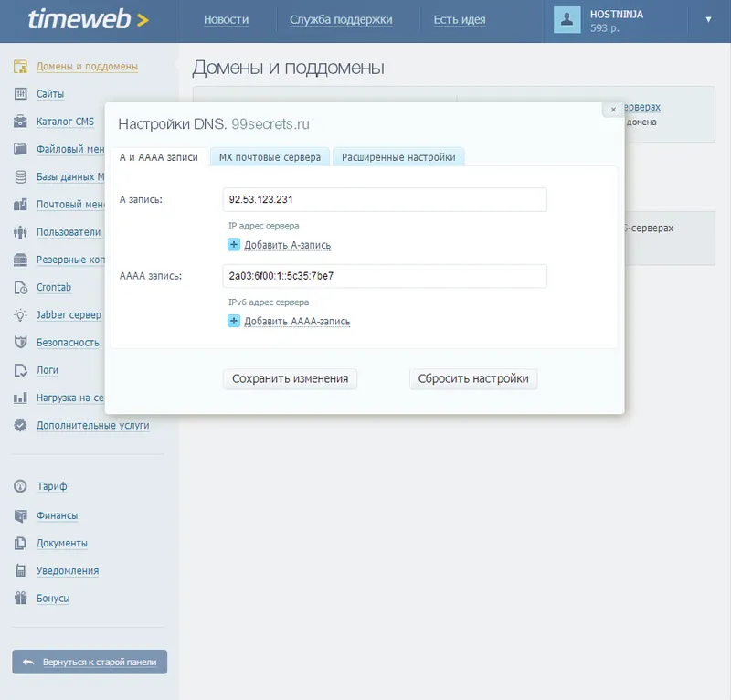Select the Базы данных database icon
This screenshot has height=700, width=731.
coord(20,176)
